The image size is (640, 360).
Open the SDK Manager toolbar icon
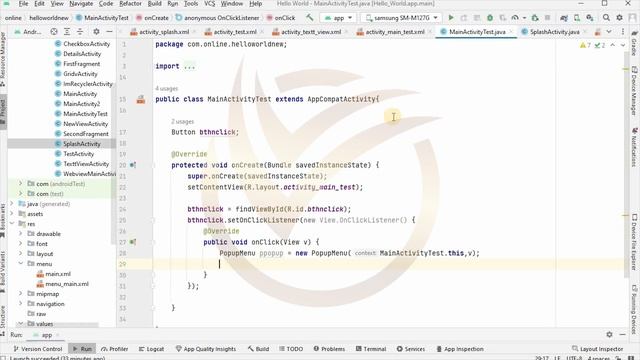click(590, 18)
